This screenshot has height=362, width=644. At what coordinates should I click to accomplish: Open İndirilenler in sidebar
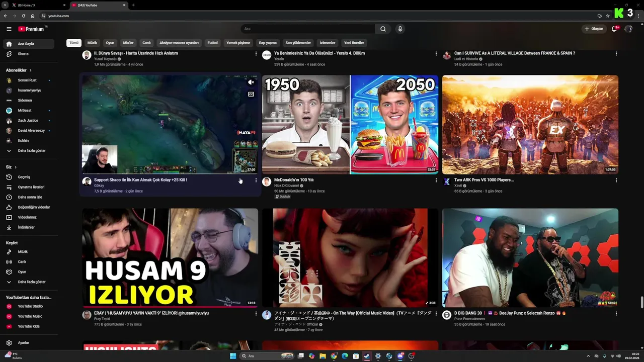tap(28, 227)
